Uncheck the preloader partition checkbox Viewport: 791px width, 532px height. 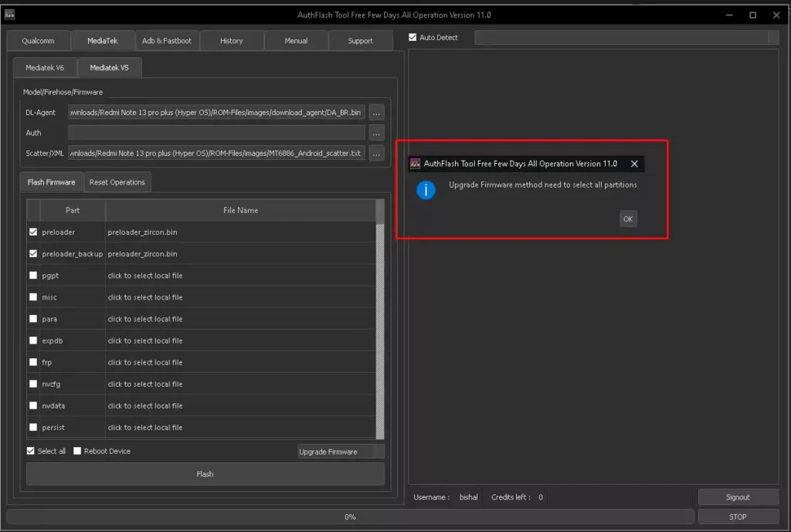(33, 232)
